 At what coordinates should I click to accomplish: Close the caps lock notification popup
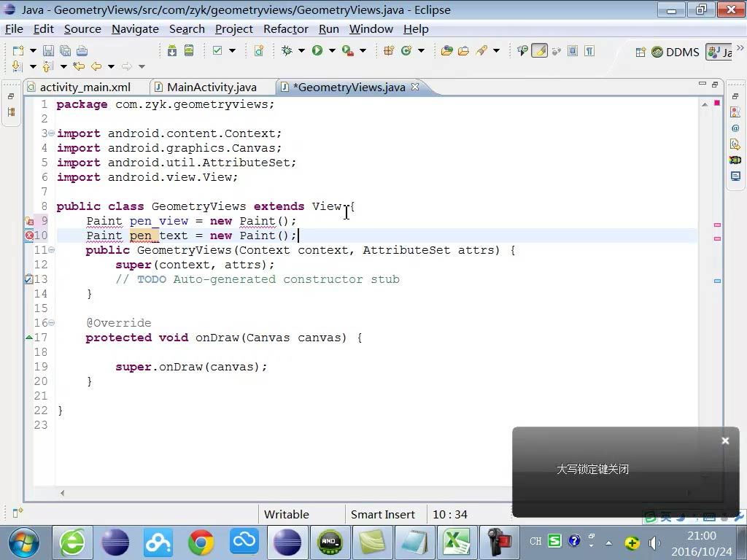click(x=725, y=441)
